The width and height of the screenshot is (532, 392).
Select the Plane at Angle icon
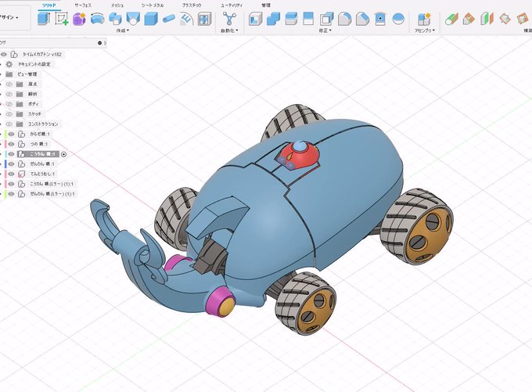(x=469, y=19)
